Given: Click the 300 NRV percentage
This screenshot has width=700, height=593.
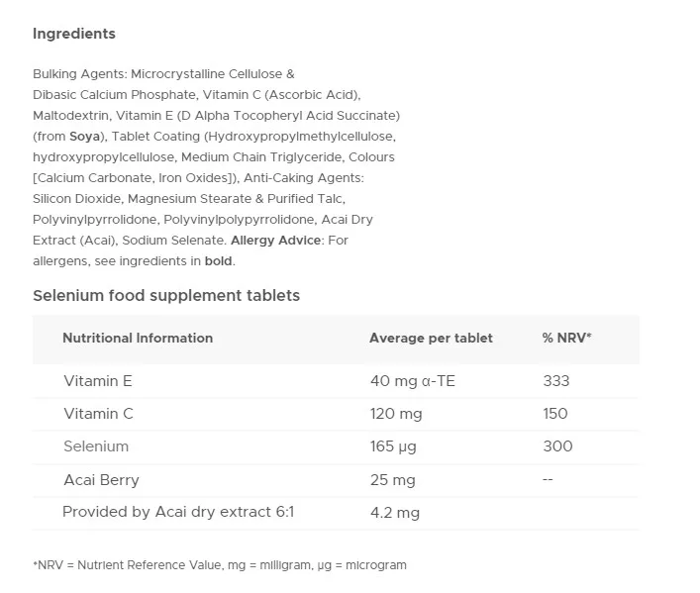Looking at the screenshot, I should 557,446.
